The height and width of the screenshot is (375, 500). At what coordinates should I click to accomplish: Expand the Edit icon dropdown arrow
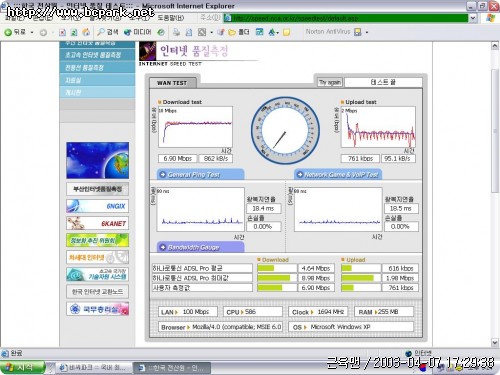click(211, 32)
